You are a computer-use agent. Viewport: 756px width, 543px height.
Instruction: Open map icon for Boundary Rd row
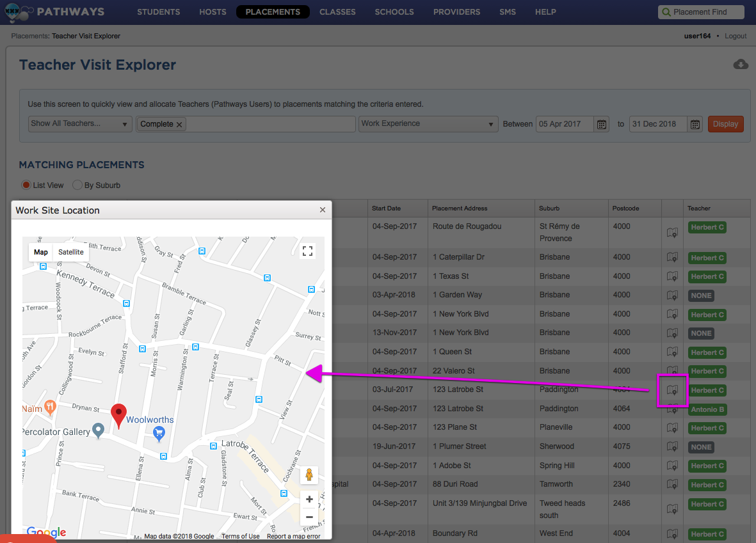tap(672, 534)
